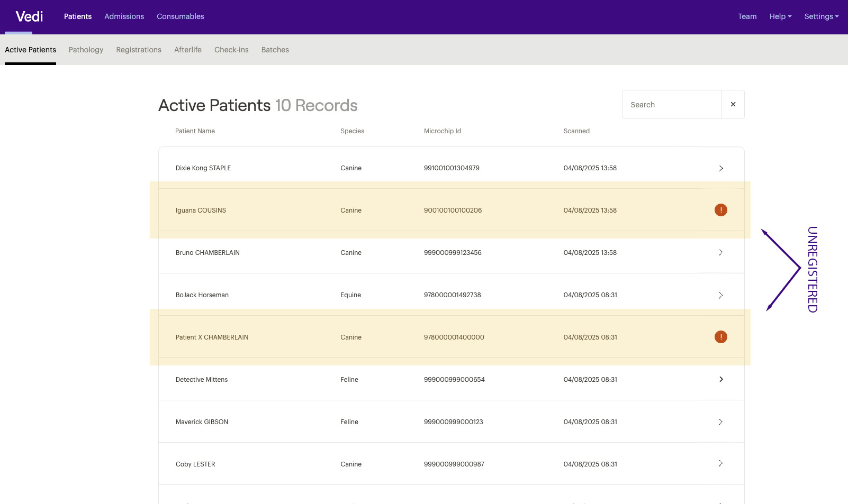848x504 pixels.
Task: Click the scanned time for Coby LESTER
Action: tap(590, 464)
